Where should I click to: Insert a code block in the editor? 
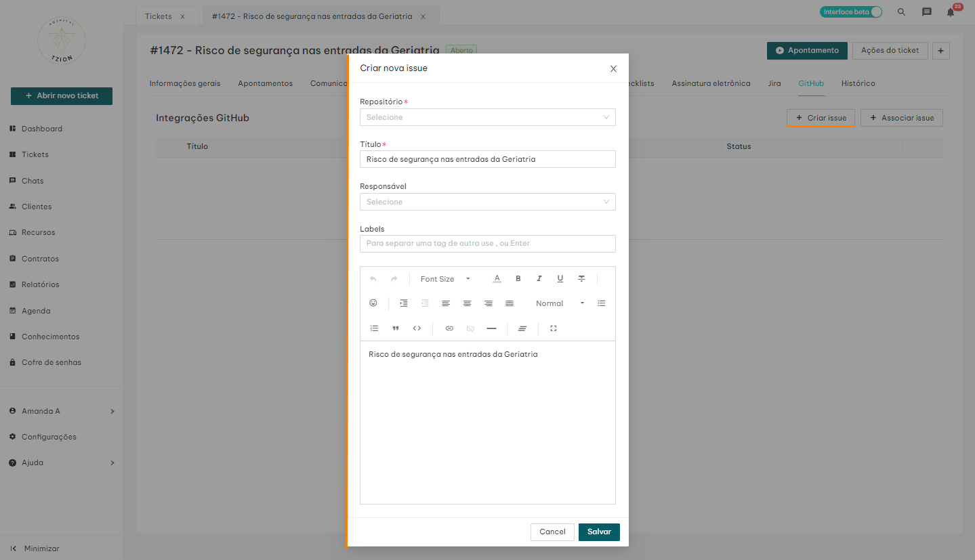point(417,328)
